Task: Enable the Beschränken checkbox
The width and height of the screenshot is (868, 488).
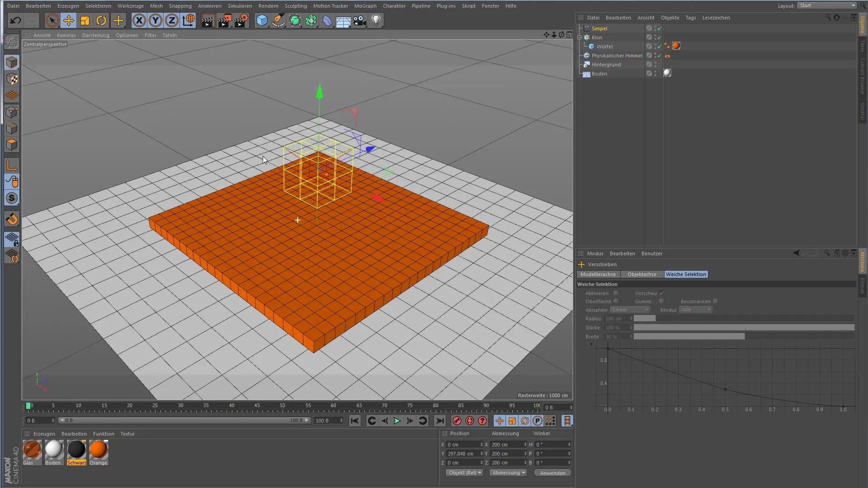Action: coord(715,301)
